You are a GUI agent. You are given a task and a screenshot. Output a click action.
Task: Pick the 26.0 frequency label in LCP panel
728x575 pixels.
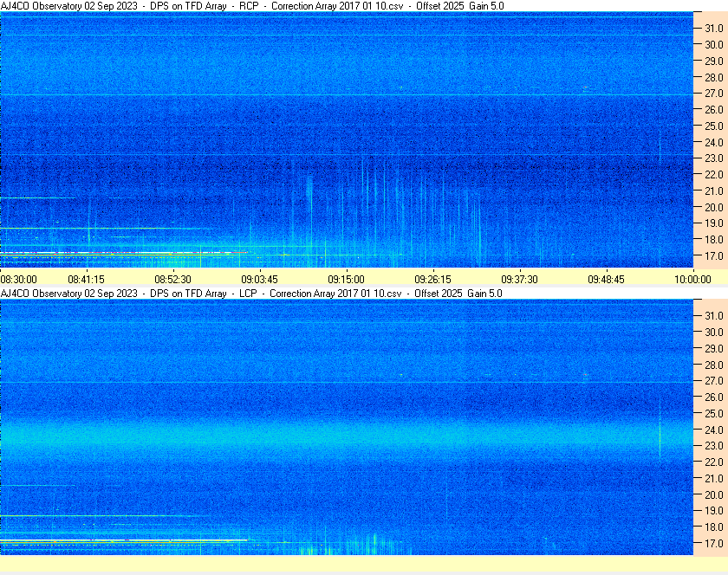click(714, 397)
